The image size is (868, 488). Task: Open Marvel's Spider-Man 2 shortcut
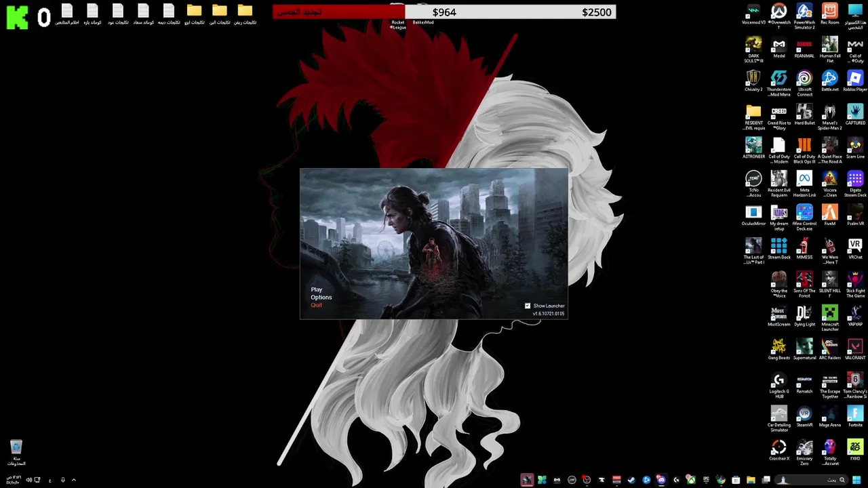830,116
